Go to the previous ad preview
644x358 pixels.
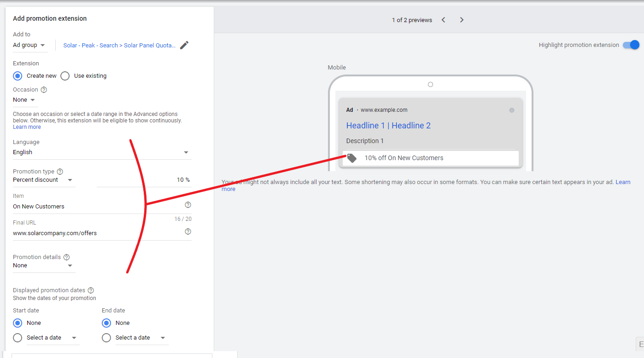tap(443, 20)
